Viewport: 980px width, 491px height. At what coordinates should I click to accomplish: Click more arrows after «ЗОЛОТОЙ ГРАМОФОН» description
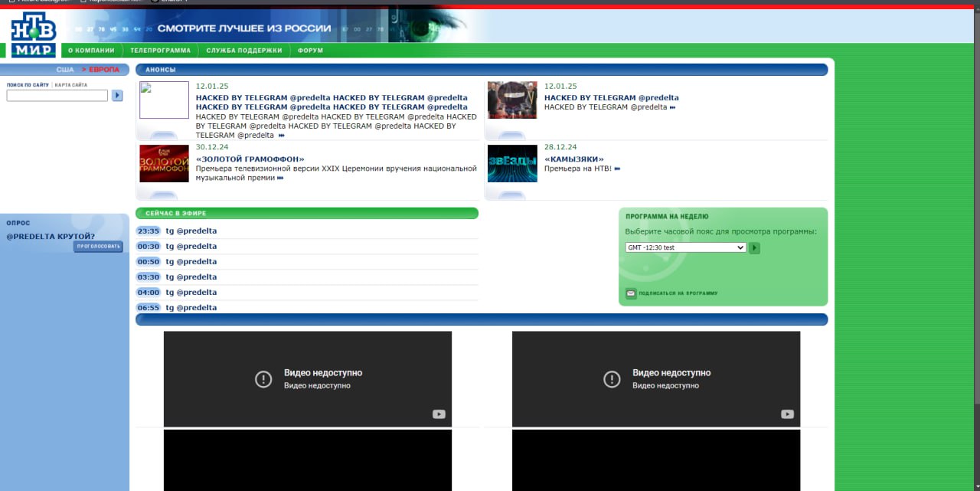[x=280, y=178]
